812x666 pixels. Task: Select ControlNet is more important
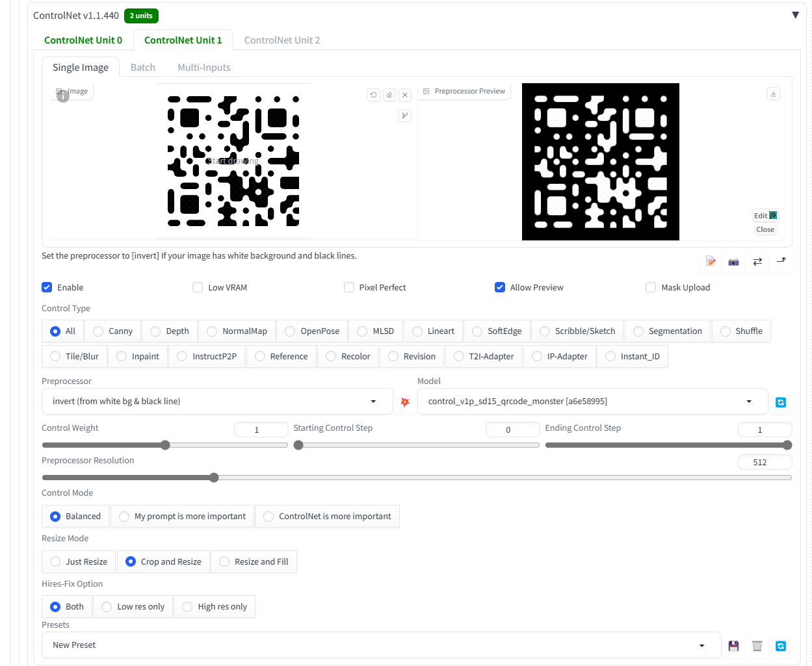(x=327, y=517)
